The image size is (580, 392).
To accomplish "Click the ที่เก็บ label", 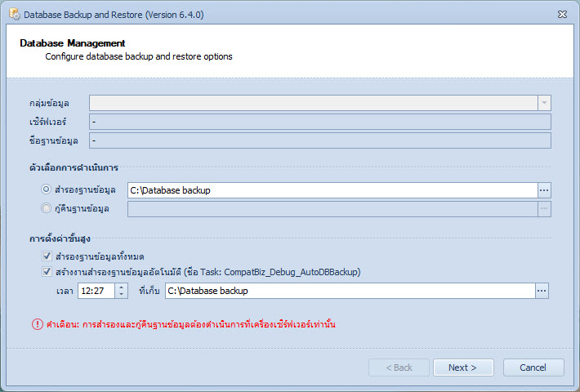I will click(x=149, y=291).
